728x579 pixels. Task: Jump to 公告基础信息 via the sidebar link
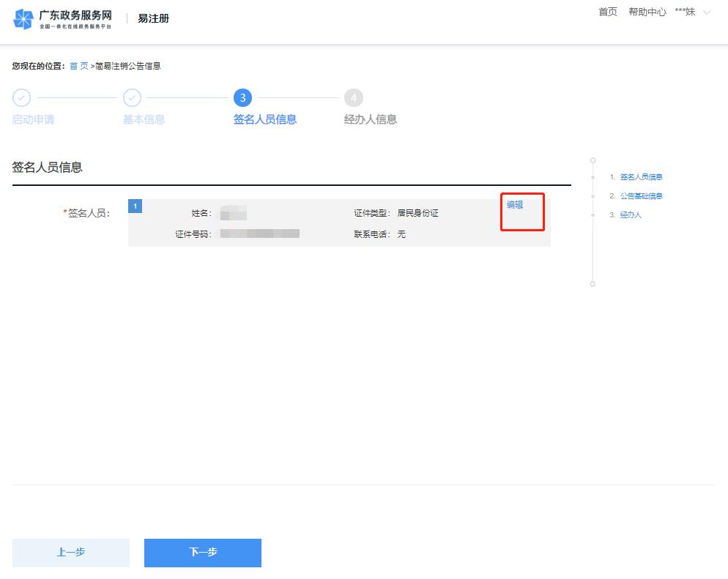(642, 195)
